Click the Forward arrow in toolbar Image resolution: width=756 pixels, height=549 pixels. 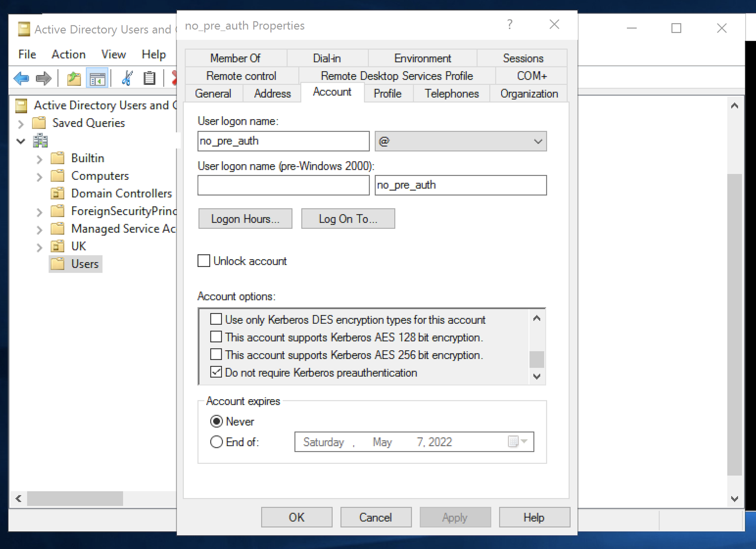coord(43,78)
